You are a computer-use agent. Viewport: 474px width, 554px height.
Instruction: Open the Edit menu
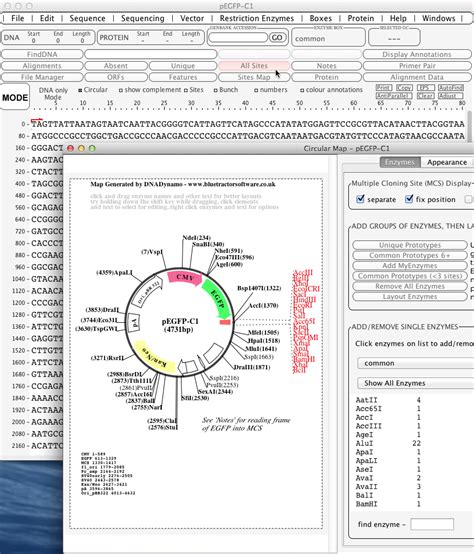47,18
